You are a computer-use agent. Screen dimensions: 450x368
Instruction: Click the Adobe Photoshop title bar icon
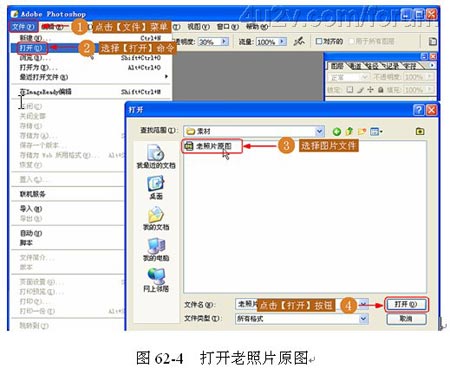click(x=15, y=14)
